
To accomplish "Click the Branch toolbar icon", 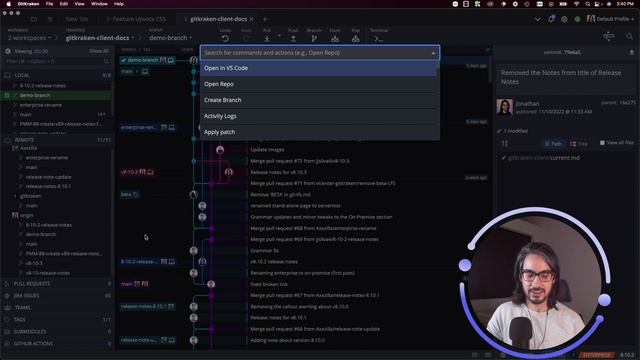I will [314, 38].
